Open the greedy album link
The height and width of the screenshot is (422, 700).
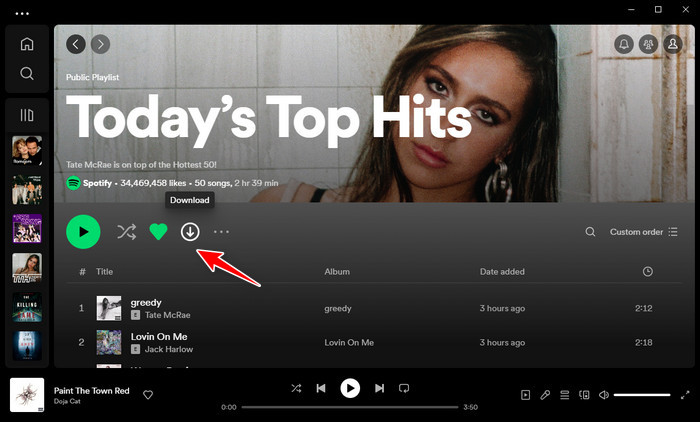338,309
